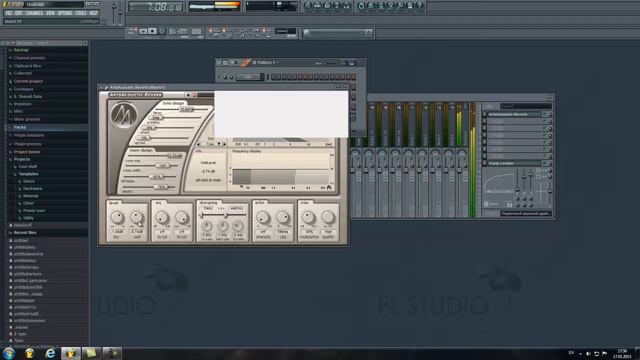The width and height of the screenshot is (640, 360).
Task: Expand the IL Shared Data folder
Action: point(28,96)
